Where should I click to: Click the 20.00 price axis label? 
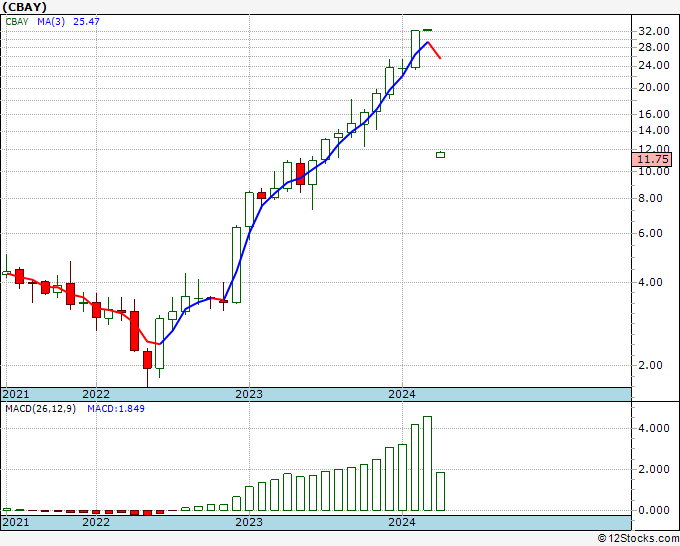pyautogui.click(x=654, y=88)
